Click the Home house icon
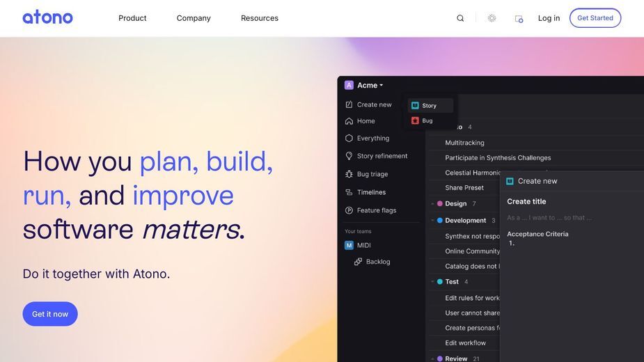This screenshot has height=362, width=644. tap(349, 121)
